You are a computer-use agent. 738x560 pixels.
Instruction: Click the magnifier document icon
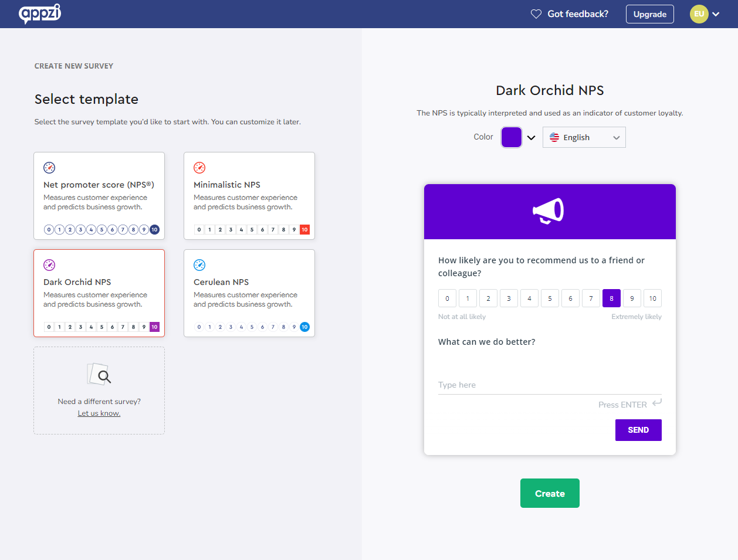[x=99, y=374]
